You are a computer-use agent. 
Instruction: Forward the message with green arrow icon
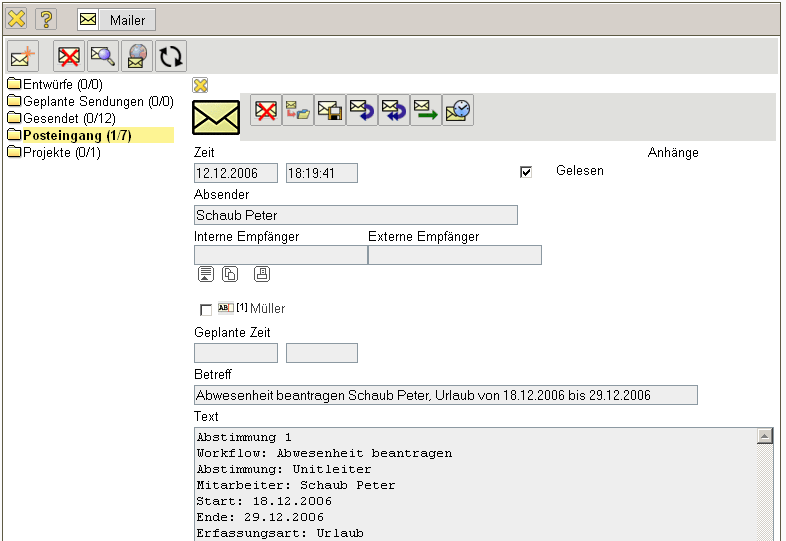pyautogui.click(x=426, y=111)
